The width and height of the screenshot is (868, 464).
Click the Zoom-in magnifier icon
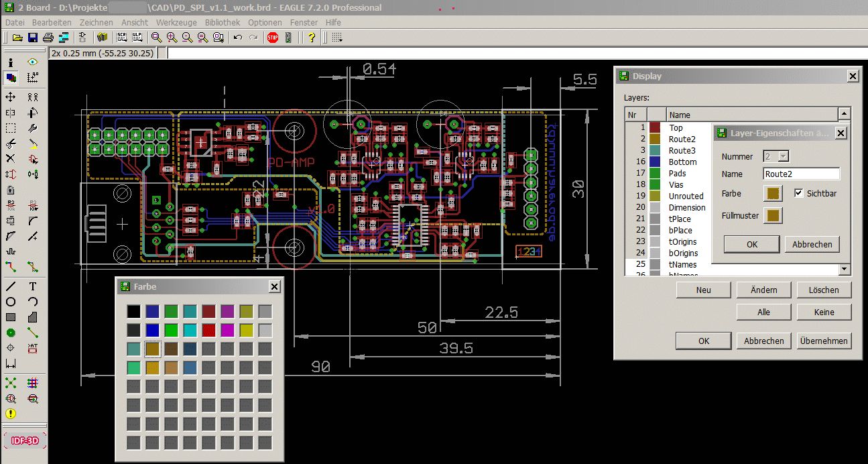click(x=172, y=38)
